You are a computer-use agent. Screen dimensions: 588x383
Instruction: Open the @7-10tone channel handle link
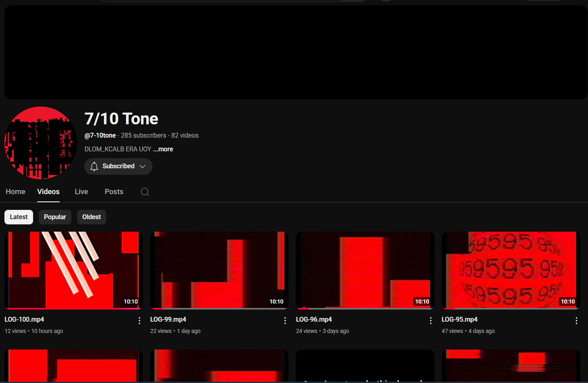tap(100, 135)
